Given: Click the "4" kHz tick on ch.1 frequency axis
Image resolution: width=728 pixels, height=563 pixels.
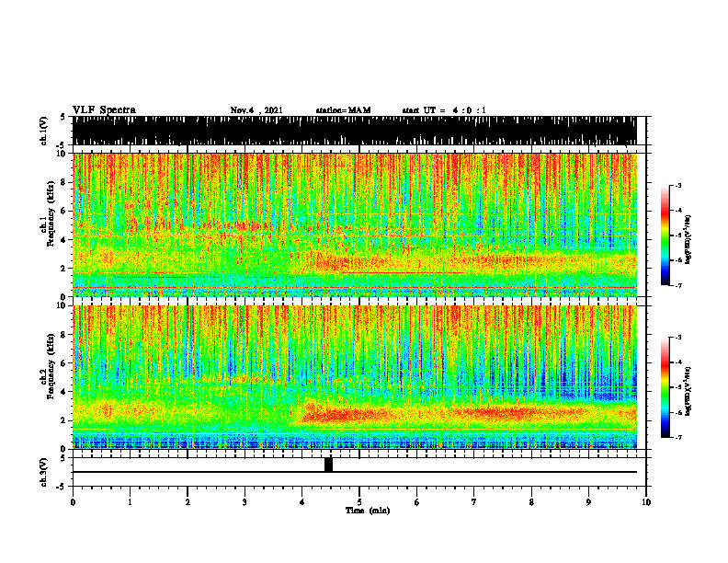Looking at the screenshot, I should [x=63, y=240].
